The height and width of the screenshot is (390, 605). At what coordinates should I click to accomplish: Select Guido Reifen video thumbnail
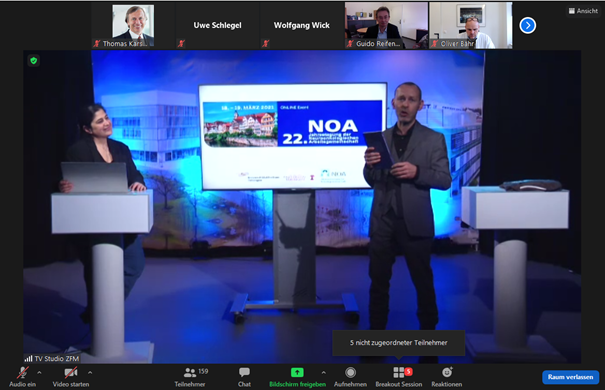(386, 25)
